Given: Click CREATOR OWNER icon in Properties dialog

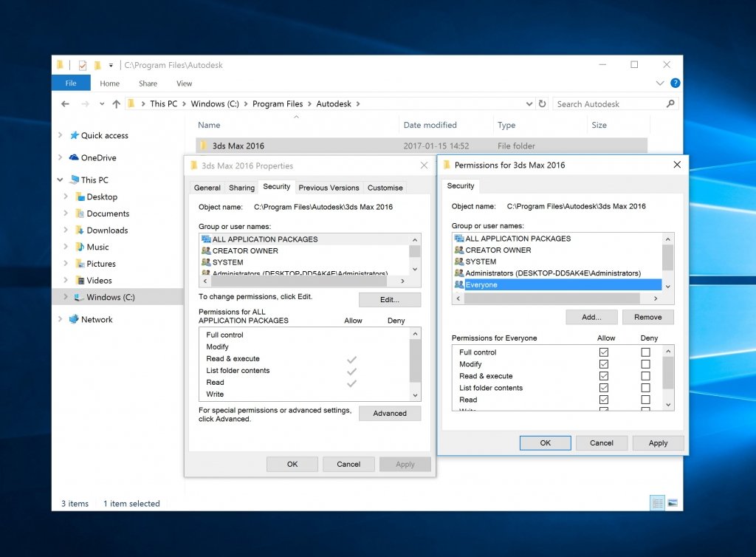Looking at the screenshot, I should [x=206, y=250].
